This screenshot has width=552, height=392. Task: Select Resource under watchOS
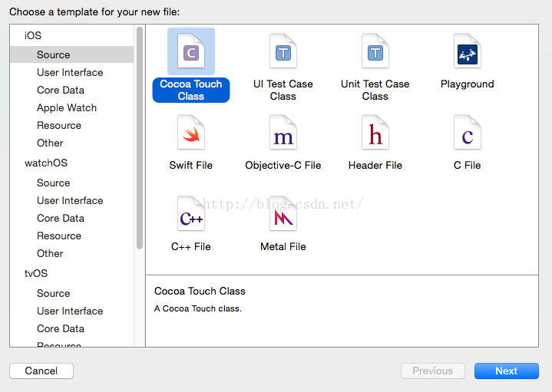pyautogui.click(x=59, y=236)
